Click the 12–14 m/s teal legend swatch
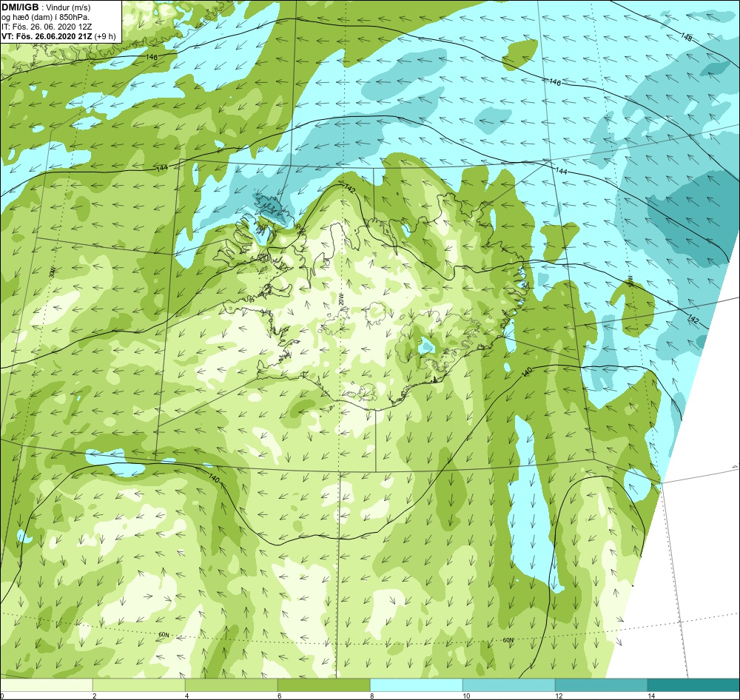Viewport: 740px width, 700px height. [x=601, y=684]
